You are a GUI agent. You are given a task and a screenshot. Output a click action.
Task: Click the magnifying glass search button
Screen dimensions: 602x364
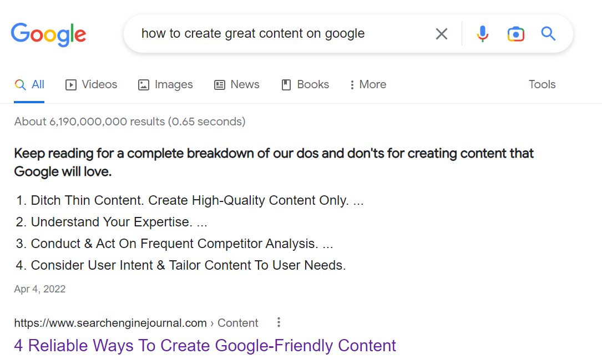pyautogui.click(x=548, y=34)
